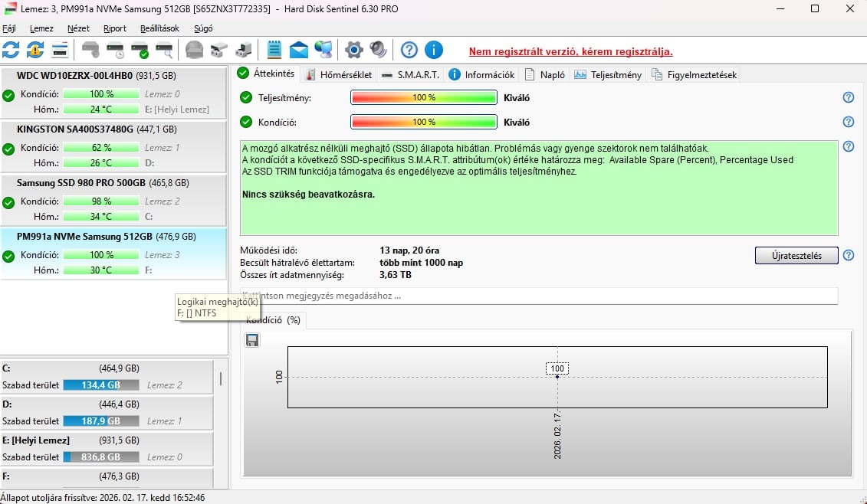Click the gray disk with globe toolbar icon
The height and width of the screenshot is (504, 867).
90,51
